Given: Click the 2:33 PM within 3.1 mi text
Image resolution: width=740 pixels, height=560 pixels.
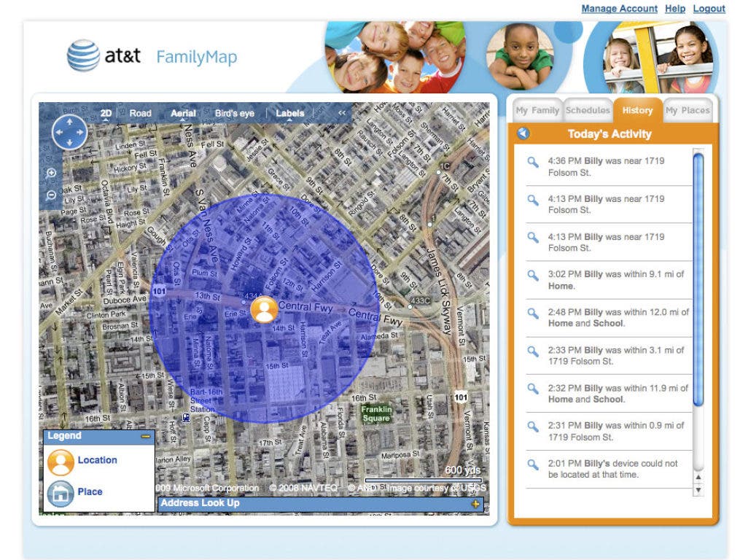Looking at the screenshot, I should point(615,356).
